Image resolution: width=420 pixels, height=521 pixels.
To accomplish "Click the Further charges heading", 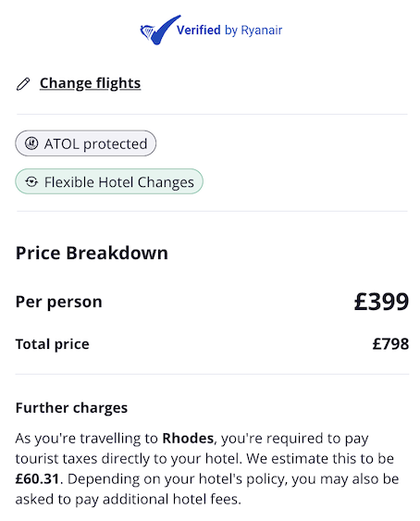I will [x=71, y=408].
